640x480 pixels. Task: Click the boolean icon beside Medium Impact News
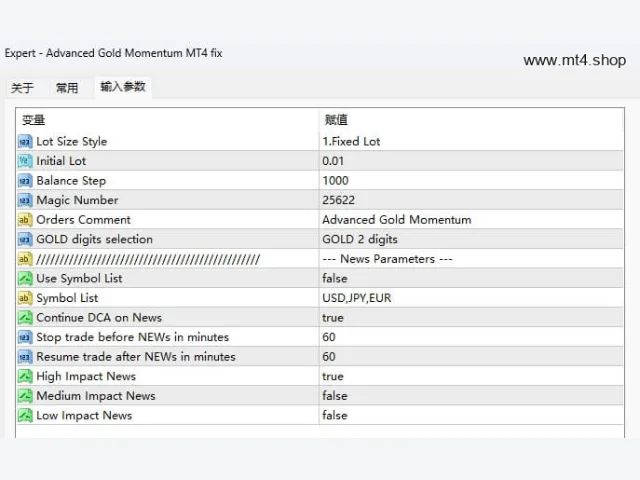point(24,396)
